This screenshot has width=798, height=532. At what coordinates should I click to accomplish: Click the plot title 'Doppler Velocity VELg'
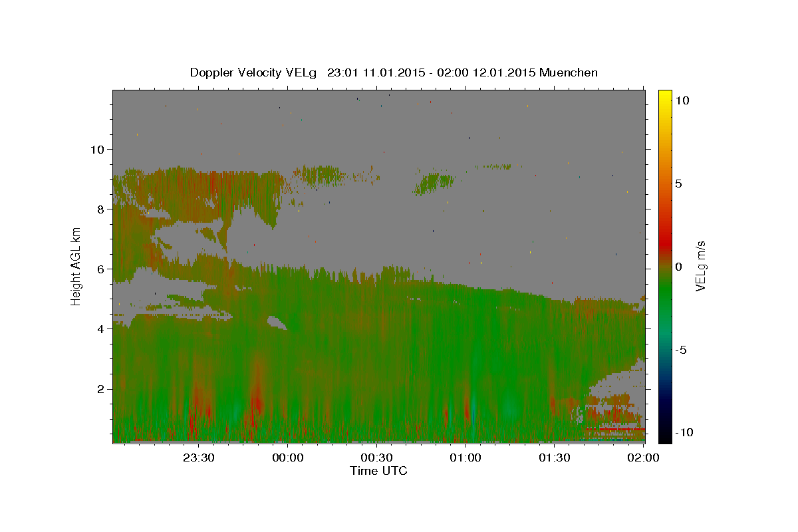coord(252,72)
